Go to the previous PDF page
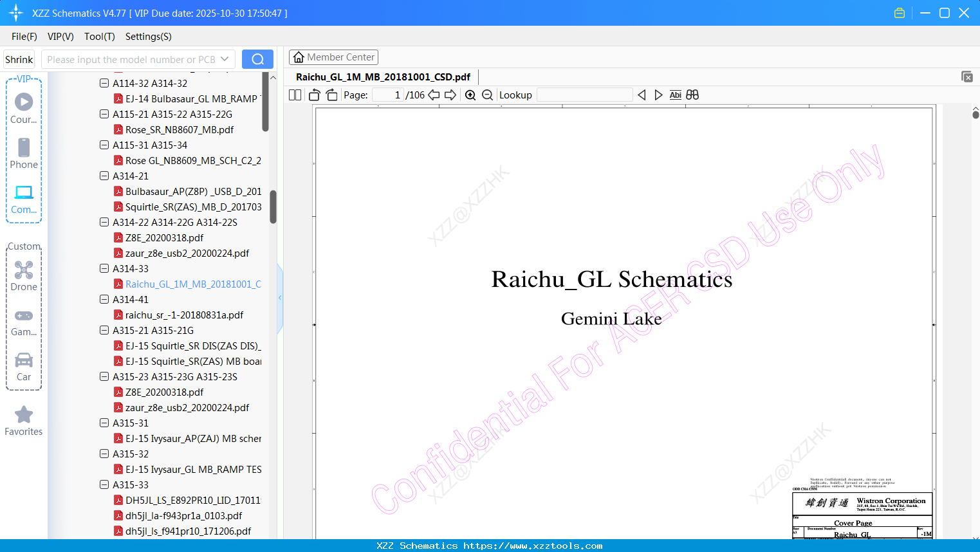This screenshot has width=980, height=552. tap(434, 95)
